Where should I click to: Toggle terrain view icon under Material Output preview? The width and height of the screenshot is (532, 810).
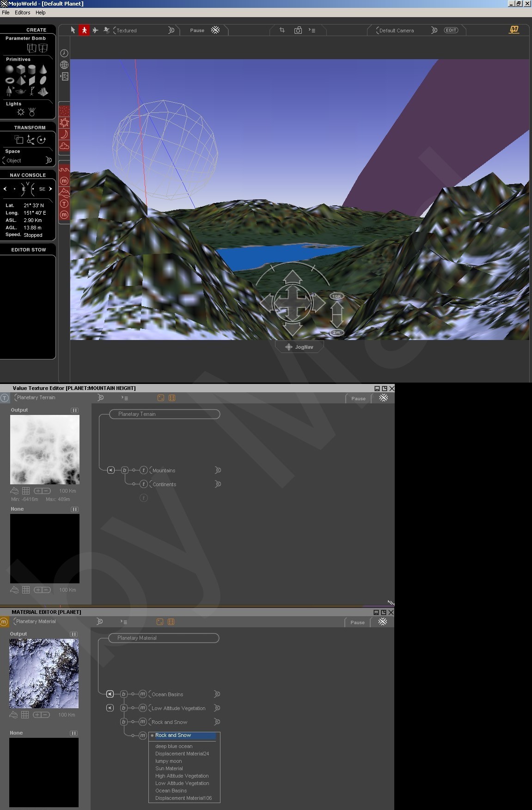[13, 715]
